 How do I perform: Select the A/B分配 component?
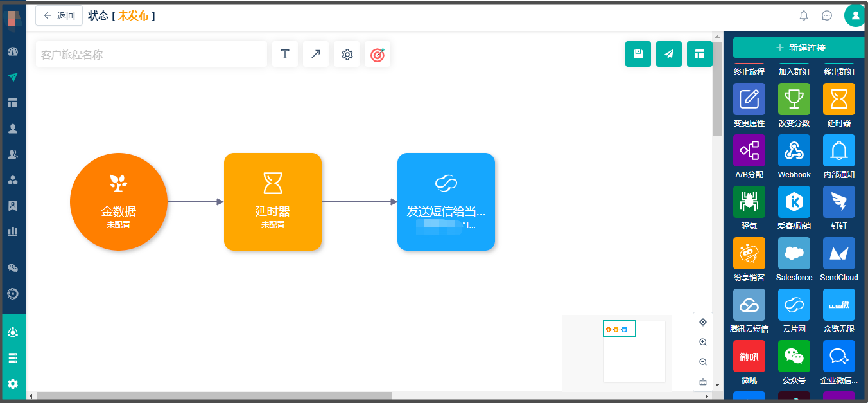749,150
